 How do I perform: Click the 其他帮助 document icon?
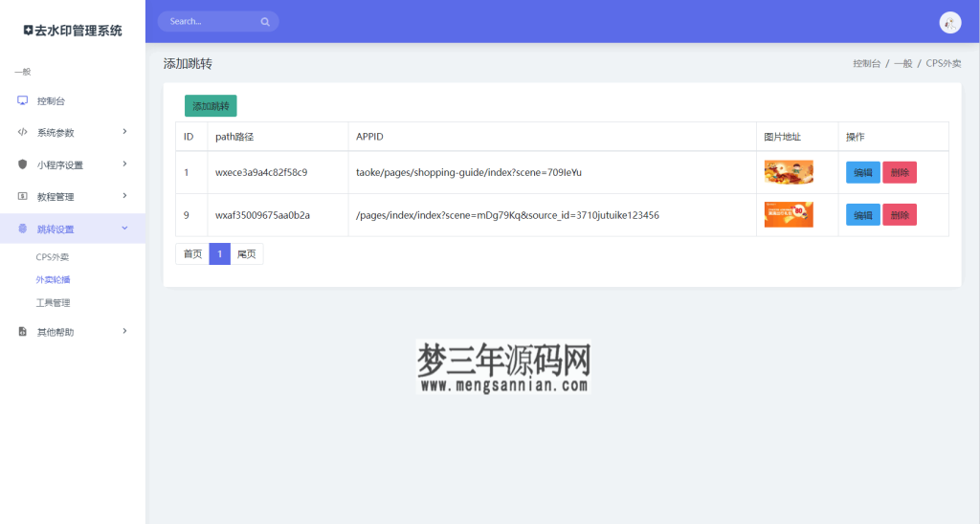coord(23,332)
